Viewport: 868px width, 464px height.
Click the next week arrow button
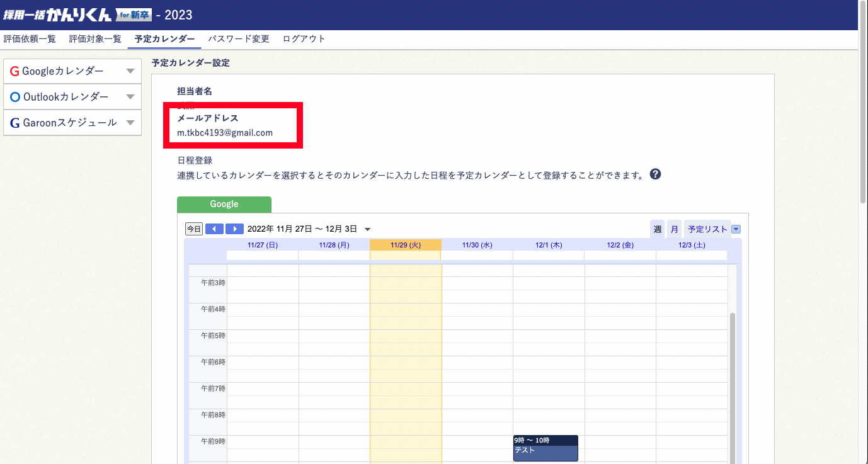(234, 229)
